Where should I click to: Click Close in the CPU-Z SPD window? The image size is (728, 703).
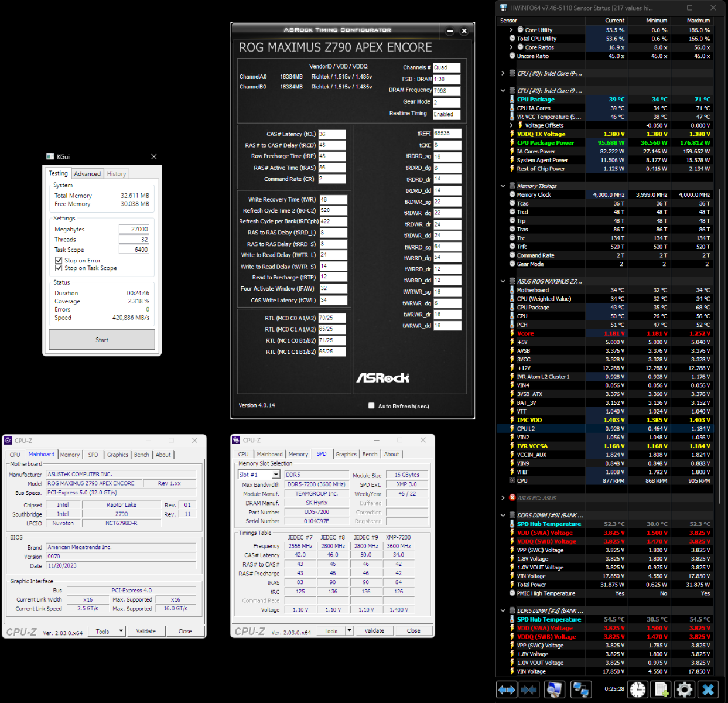pyautogui.click(x=413, y=630)
